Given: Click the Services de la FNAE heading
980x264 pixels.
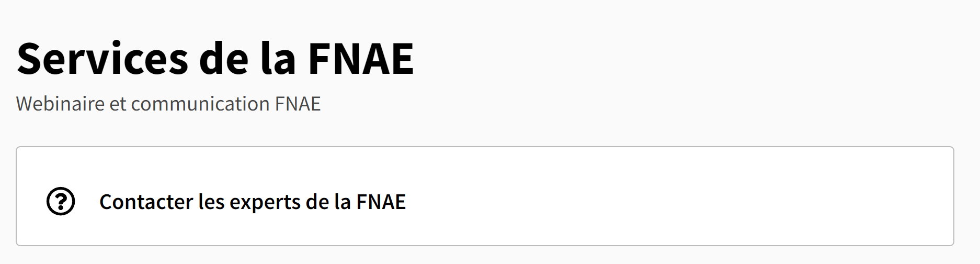Looking at the screenshot, I should [x=215, y=58].
